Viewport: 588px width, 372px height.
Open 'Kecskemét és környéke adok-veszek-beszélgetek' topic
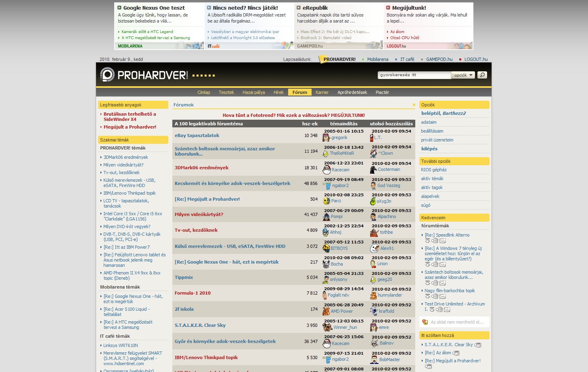(232, 183)
